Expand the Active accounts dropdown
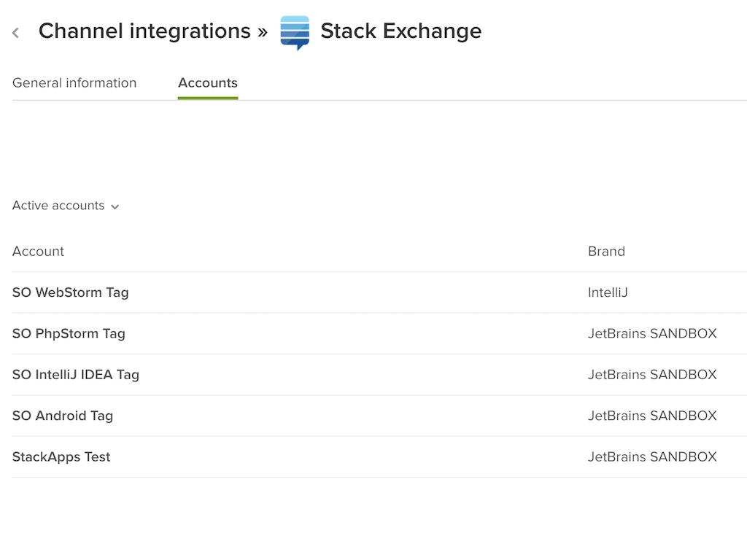The width and height of the screenshot is (747, 560). (x=58, y=206)
